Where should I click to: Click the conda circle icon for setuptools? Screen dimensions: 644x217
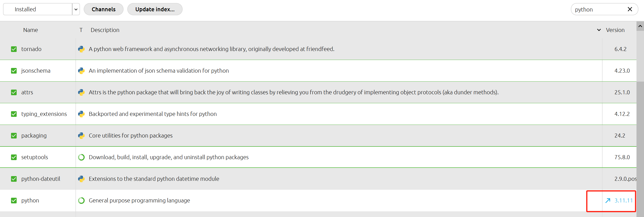(81, 157)
